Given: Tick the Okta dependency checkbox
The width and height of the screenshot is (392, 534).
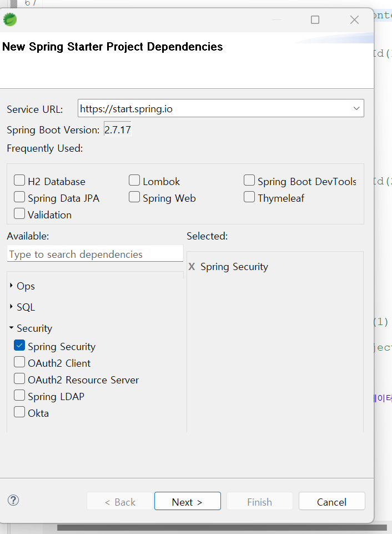Looking at the screenshot, I should click(x=19, y=412).
